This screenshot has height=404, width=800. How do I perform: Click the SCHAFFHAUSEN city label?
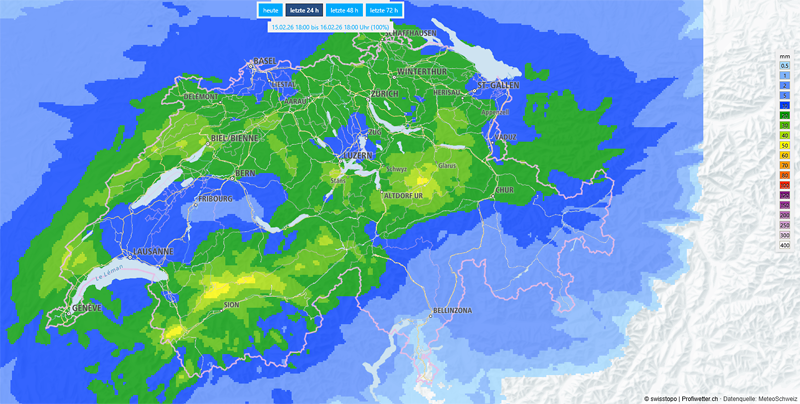(x=411, y=33)
